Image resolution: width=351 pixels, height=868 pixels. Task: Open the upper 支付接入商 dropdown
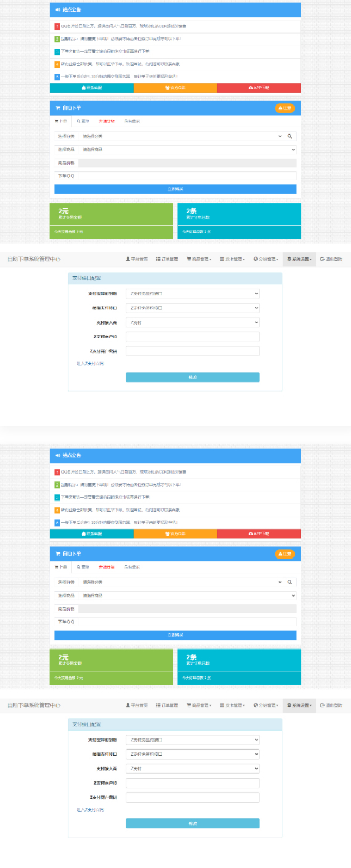tap(192, 322)
